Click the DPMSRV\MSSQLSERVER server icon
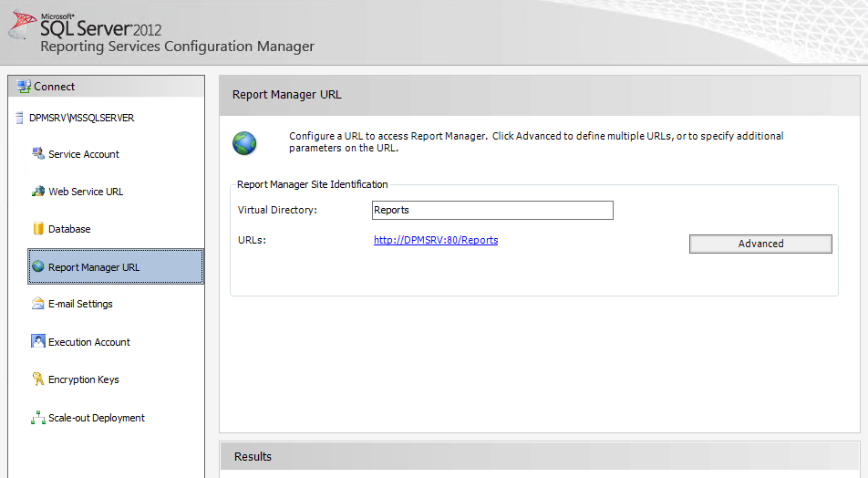The width and height of the screenshot is (868, 478). [x=19, y=118]
